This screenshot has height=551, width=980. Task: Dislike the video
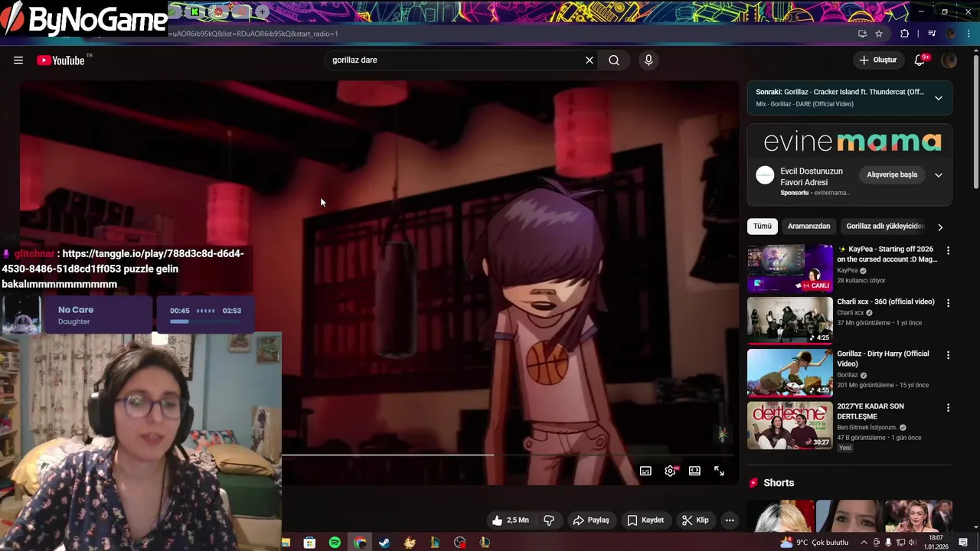click(549, 520)
